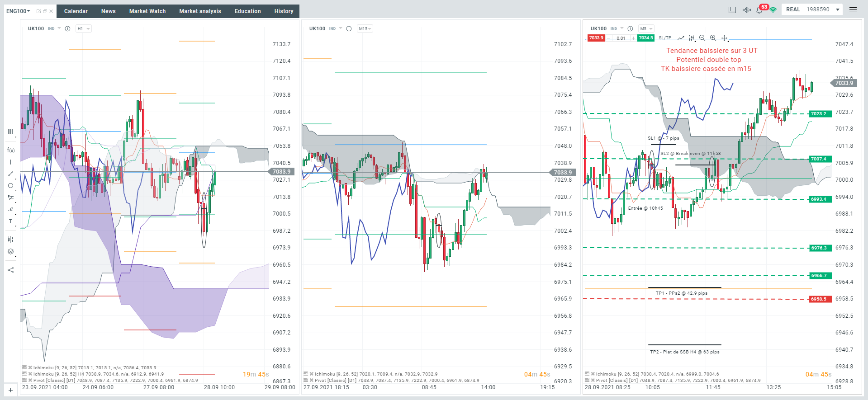Open candlestick chart type in M5 toolbar

tap(692, 38)
